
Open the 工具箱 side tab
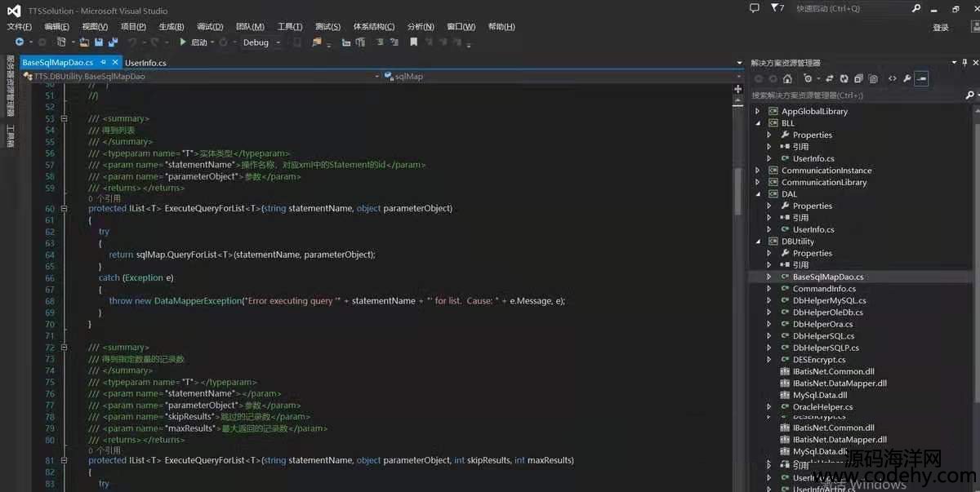[10, 135]
